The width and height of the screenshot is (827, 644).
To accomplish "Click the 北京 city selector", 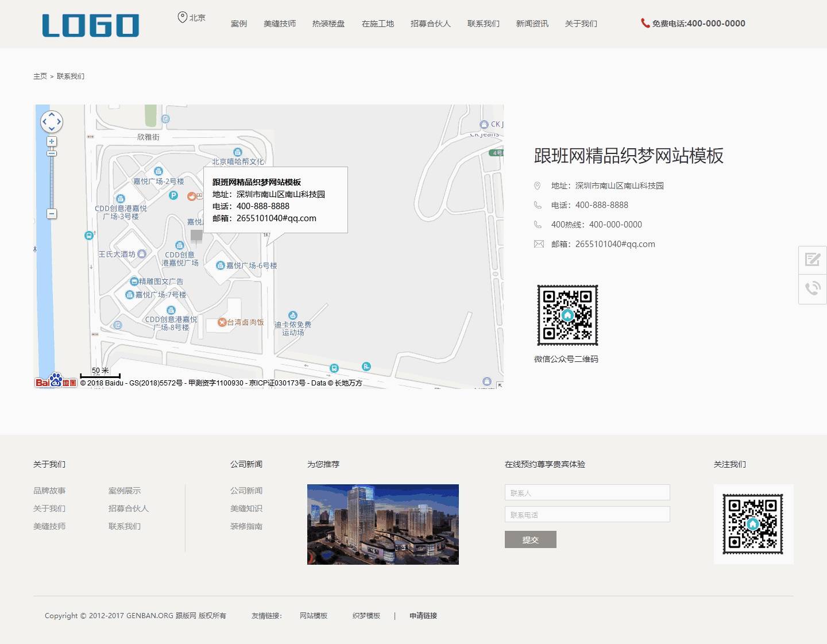I will pos(198,18).
